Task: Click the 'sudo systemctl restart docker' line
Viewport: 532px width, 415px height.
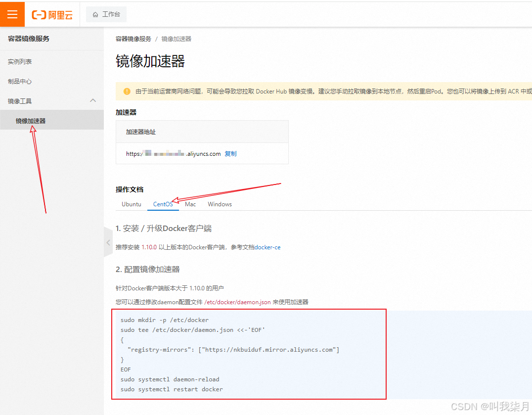Action: (172, 389)
